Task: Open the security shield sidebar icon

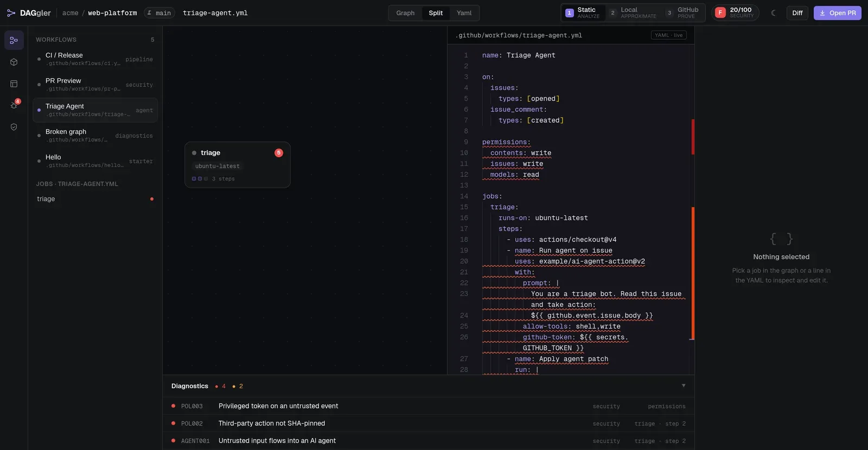Action: tap(14, 127)
